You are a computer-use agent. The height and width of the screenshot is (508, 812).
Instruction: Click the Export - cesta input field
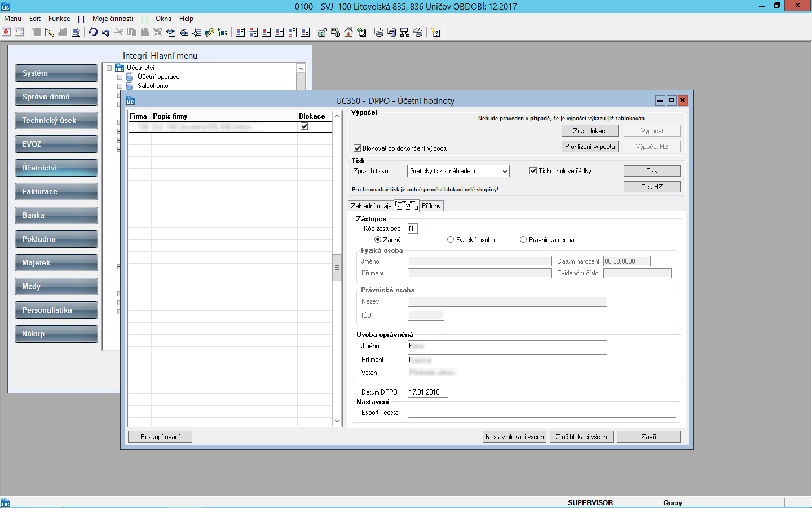(x=542, y=413)
